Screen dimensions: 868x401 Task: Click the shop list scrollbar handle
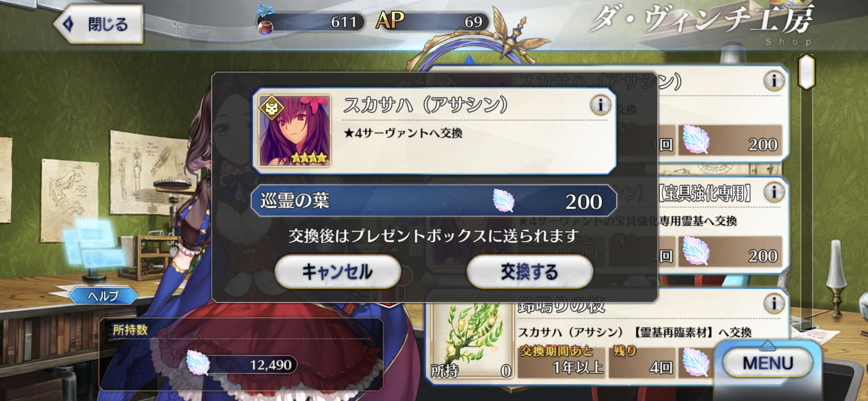coord(807,72)
